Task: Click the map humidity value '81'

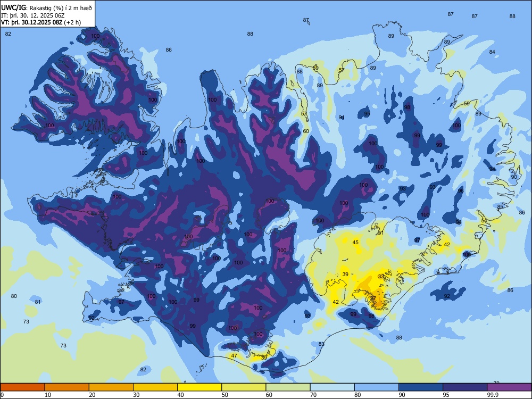Action: [38, 302]
